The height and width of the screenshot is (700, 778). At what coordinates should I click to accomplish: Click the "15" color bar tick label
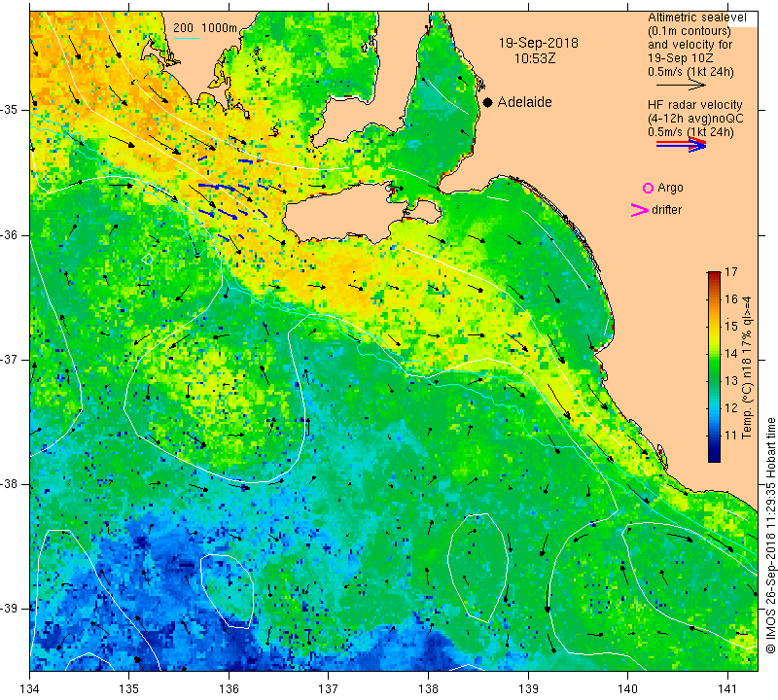[x=731, y=327]
